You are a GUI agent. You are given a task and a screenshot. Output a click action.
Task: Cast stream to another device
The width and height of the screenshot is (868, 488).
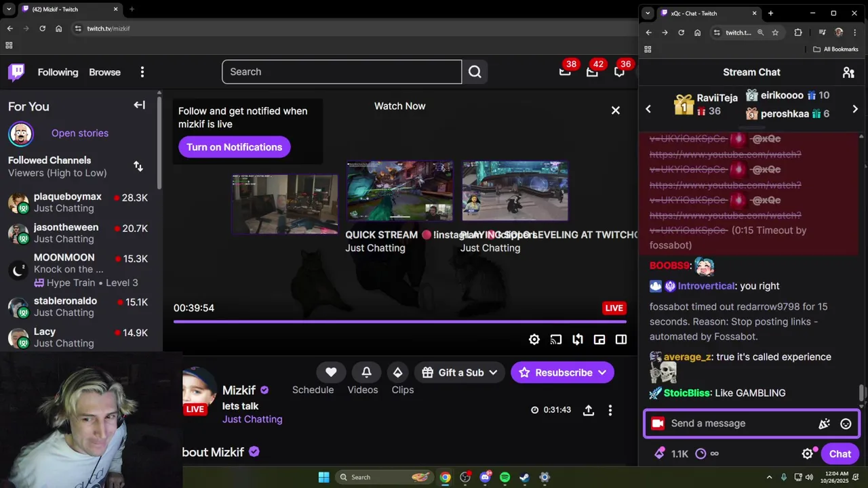(x=556, y=340)
